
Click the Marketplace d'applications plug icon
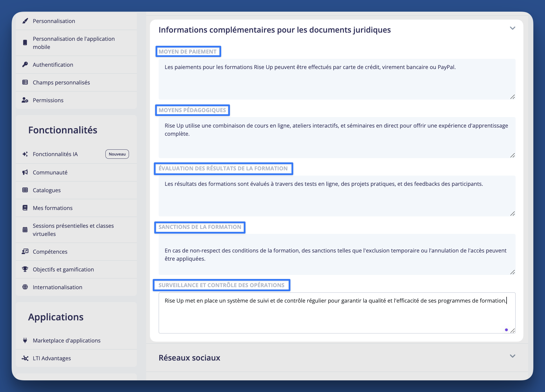point(25,340)
